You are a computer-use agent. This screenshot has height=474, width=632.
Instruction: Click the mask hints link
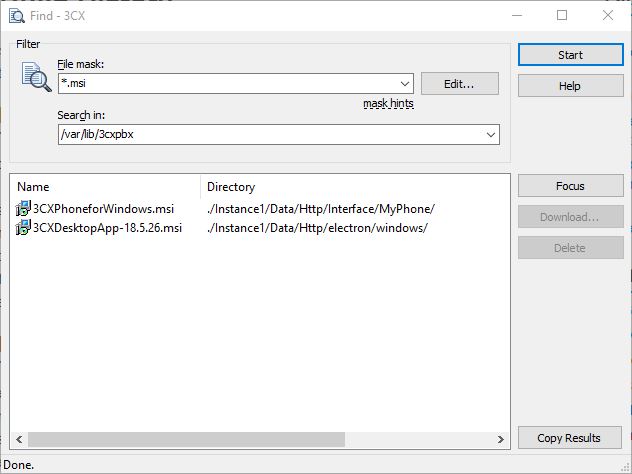tap(388, 104)
